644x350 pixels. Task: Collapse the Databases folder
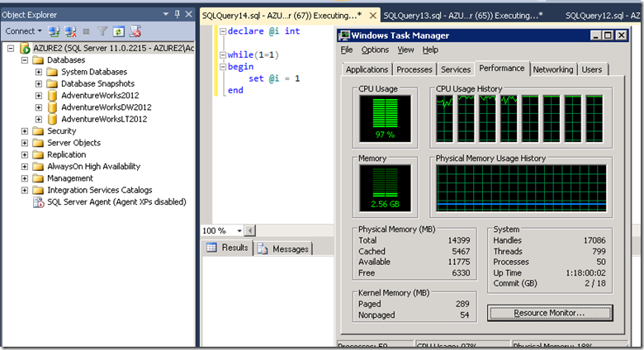point(25,60)
